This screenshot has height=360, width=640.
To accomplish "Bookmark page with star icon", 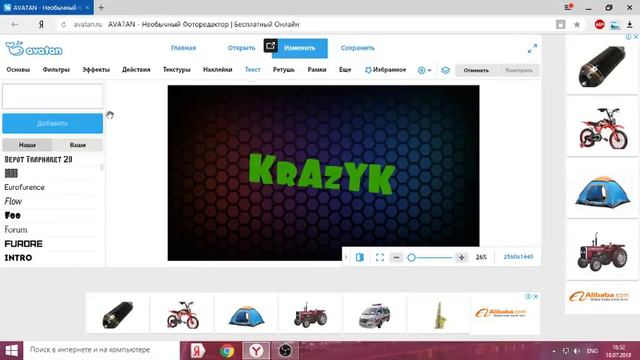I will click(x=577, y=24).
